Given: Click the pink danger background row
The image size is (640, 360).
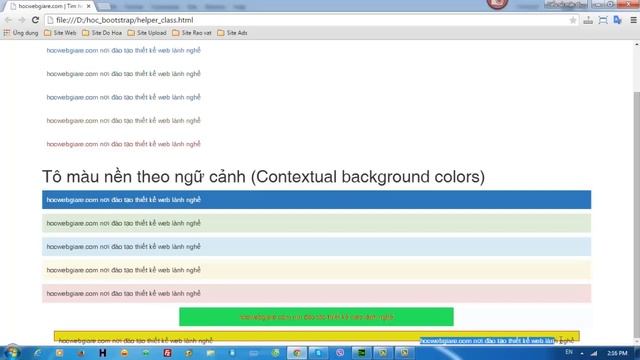Looking at the screenshot, I should pyautogui.click(x=316, y=293).
